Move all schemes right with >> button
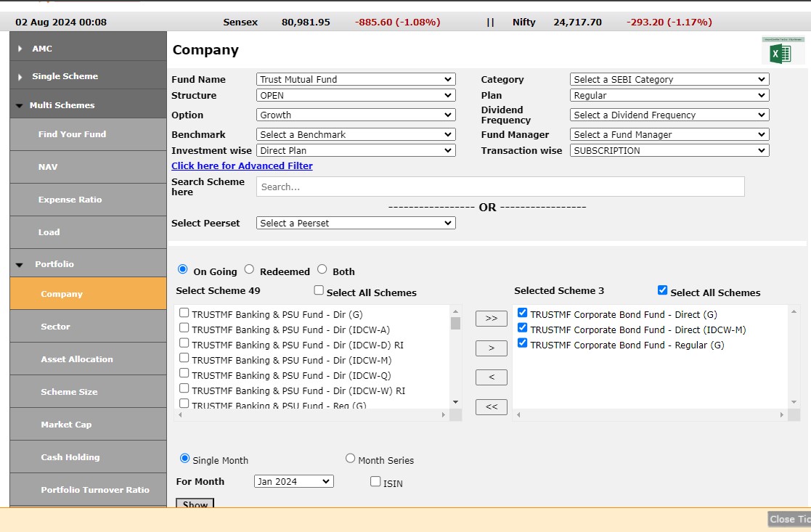The image size is (811, 532). 491,319
